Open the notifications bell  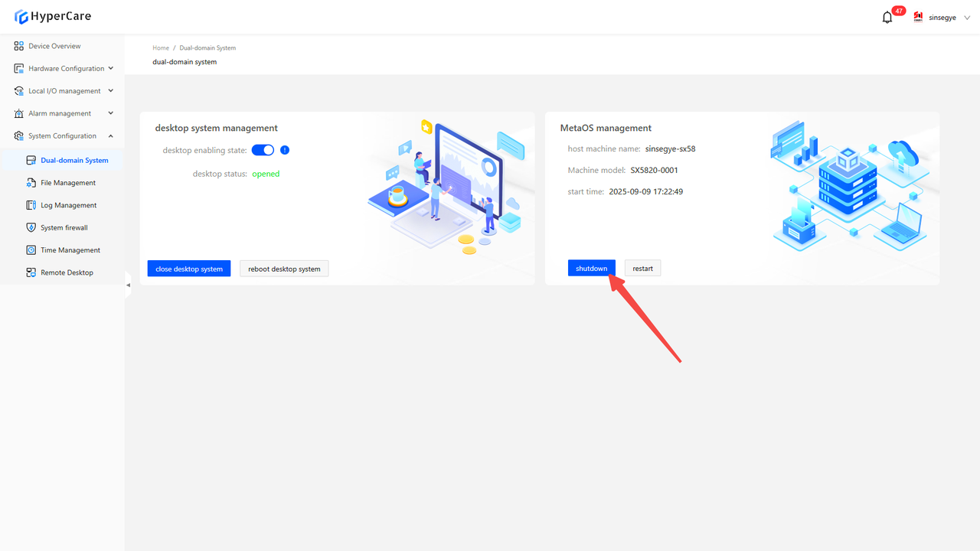[887, 18]
